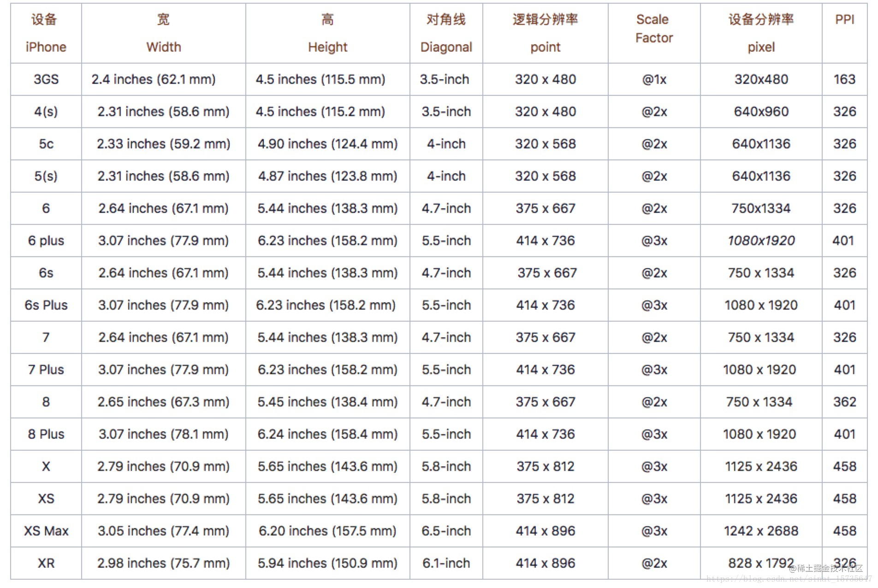Click the '6.5-inch' diagonal cell

tap(446, 531)
